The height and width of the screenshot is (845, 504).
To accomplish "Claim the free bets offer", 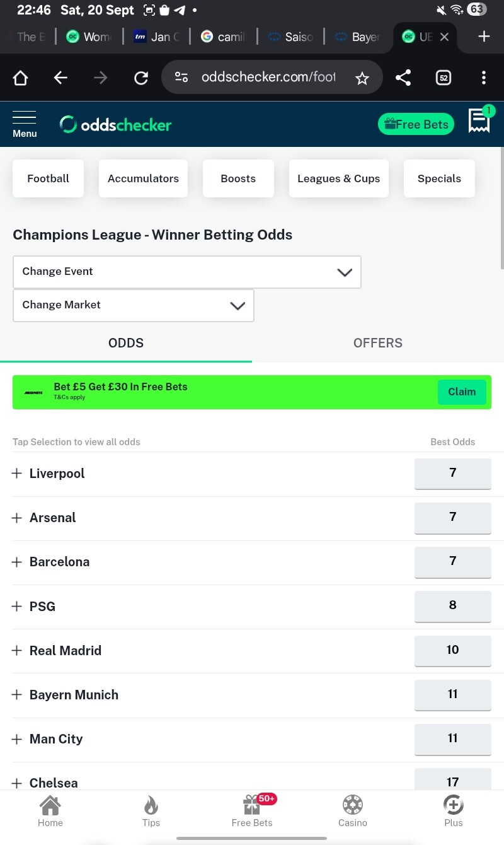I will coord(462,392).
